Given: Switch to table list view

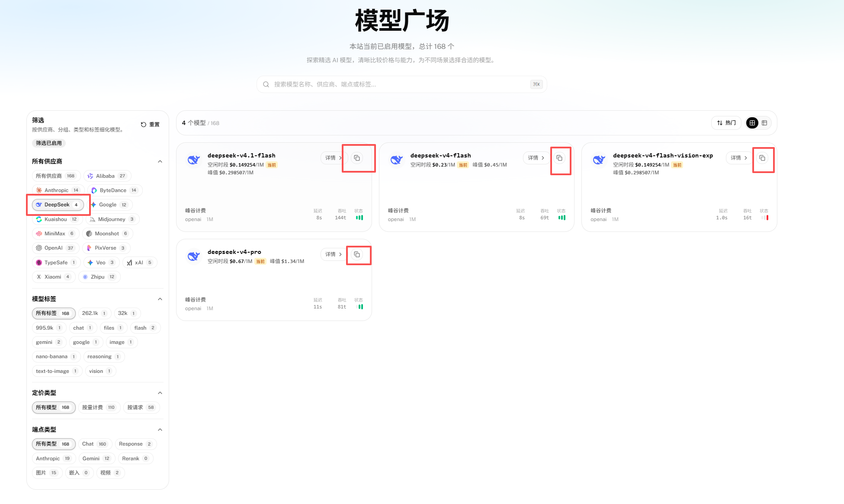Looking at the screenshot, I should tap(764, 123).
